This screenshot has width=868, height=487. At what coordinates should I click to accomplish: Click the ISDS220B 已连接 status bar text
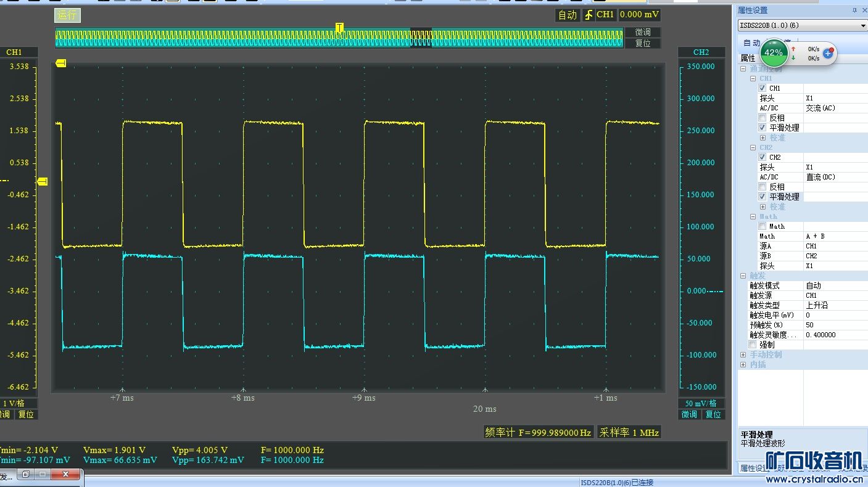[617, 483]
